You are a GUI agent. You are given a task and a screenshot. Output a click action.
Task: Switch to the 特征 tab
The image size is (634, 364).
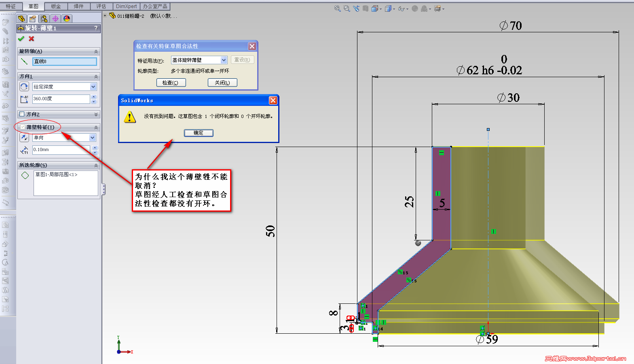11,6
